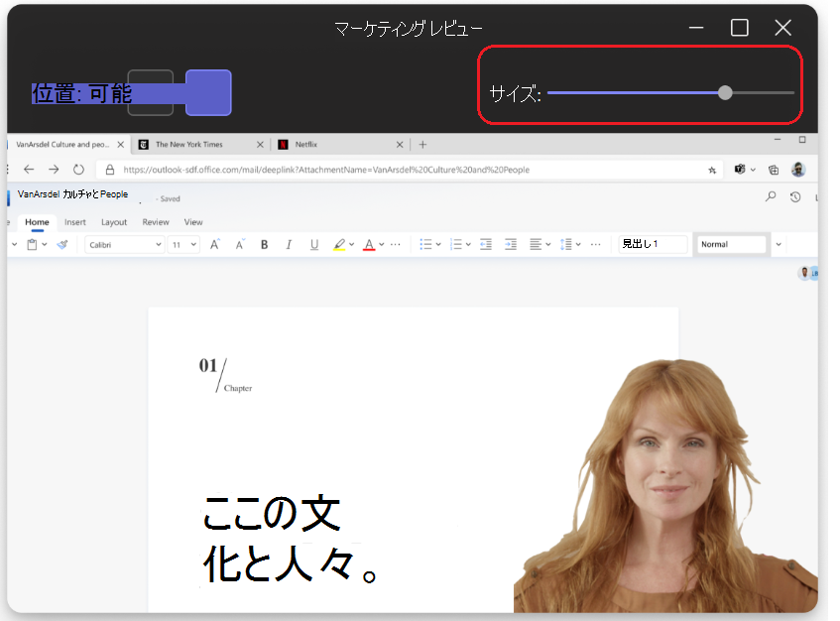Screen dimensions: 840x621
Task: Select the Insert ribbon tab
Action: 75,222
